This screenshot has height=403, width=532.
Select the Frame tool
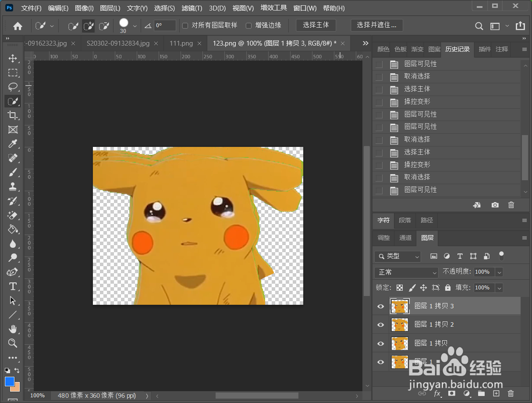coord(13,130)
